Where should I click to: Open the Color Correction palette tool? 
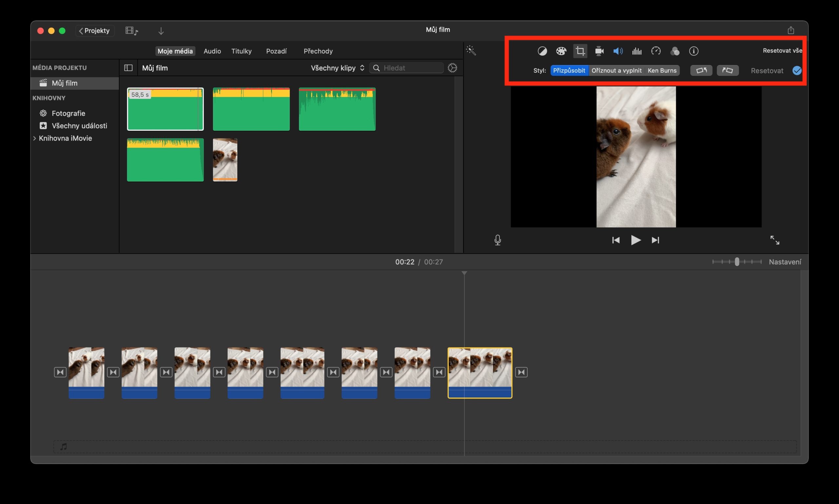(x=561, y=51)
